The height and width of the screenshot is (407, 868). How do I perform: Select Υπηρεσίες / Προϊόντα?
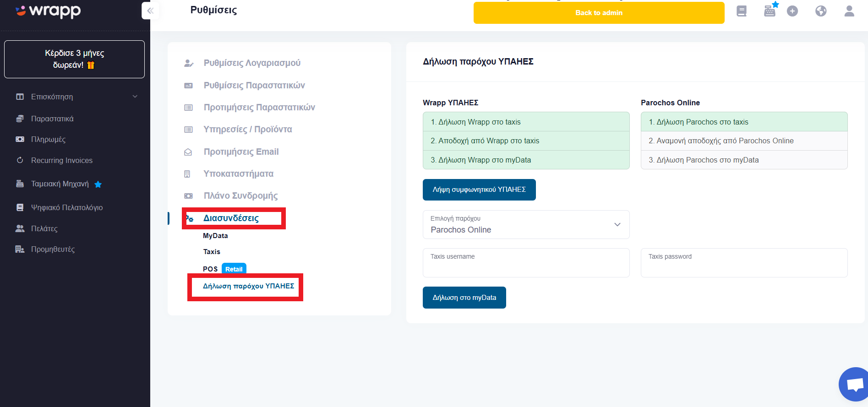click(x=248, y=129)
